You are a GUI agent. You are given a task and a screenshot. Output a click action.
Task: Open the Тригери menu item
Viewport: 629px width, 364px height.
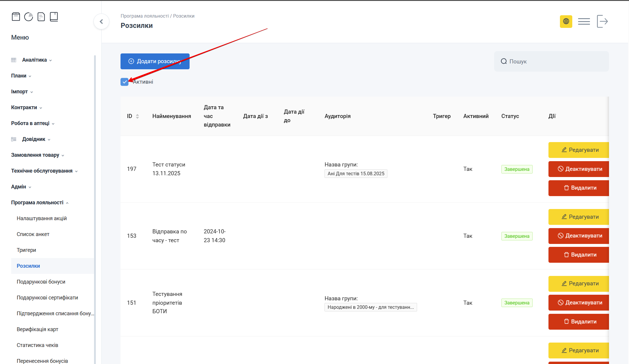click(26, 250)
